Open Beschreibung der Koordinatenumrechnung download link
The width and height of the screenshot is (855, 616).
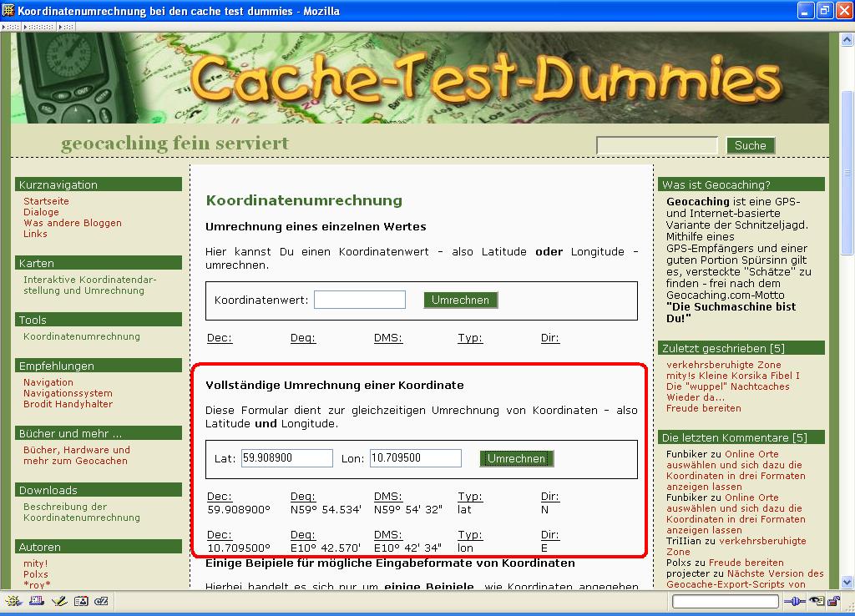click(82, 512)
